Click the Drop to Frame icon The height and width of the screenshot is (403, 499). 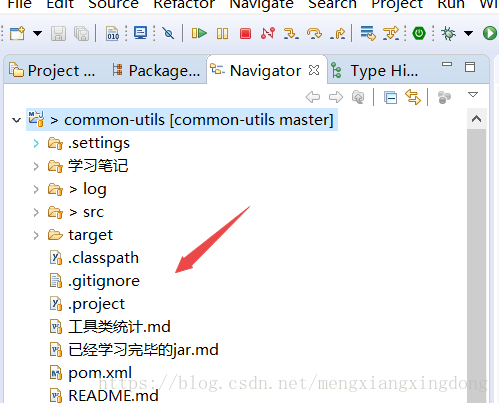point(368,33)
